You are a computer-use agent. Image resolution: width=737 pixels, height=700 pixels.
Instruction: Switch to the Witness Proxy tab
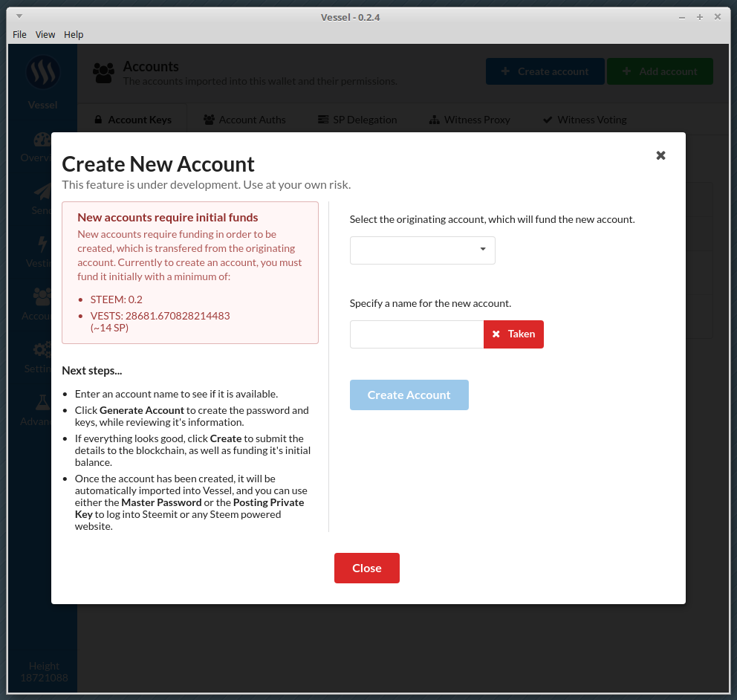470,120
